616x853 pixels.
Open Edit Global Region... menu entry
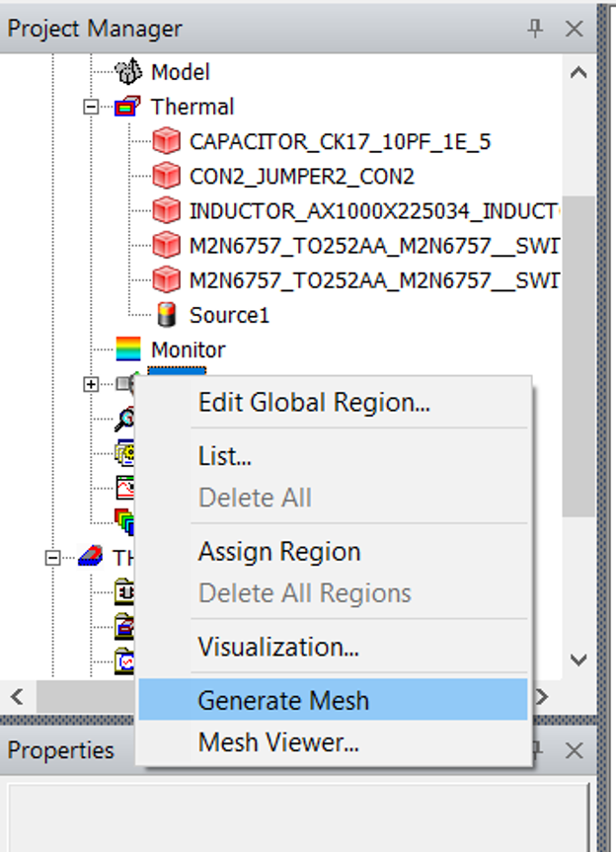tap(314, 403)
